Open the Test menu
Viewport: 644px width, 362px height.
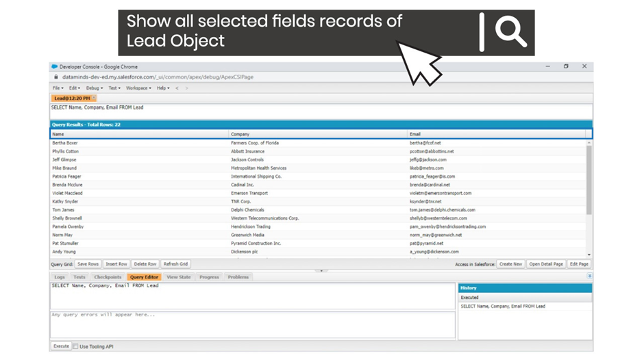[x=114, y=88]
